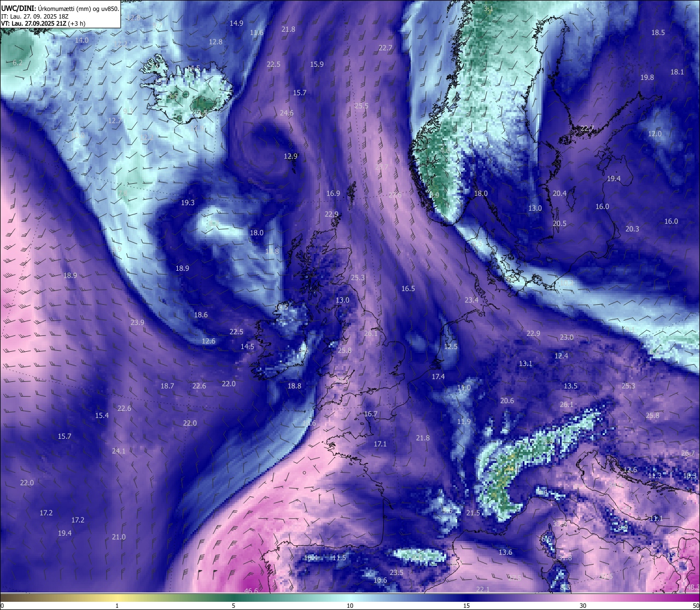Click the map value 24.1
This screenshot has width=700, height=610.
tap(119, 451)
